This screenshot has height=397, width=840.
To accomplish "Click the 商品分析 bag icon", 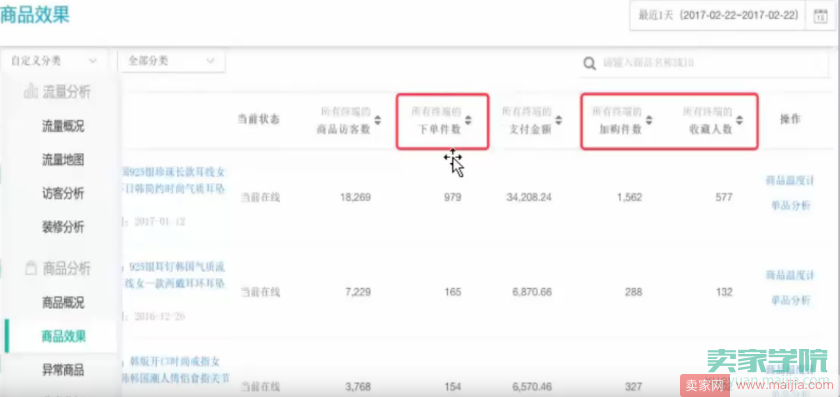I will click(31, 268).
